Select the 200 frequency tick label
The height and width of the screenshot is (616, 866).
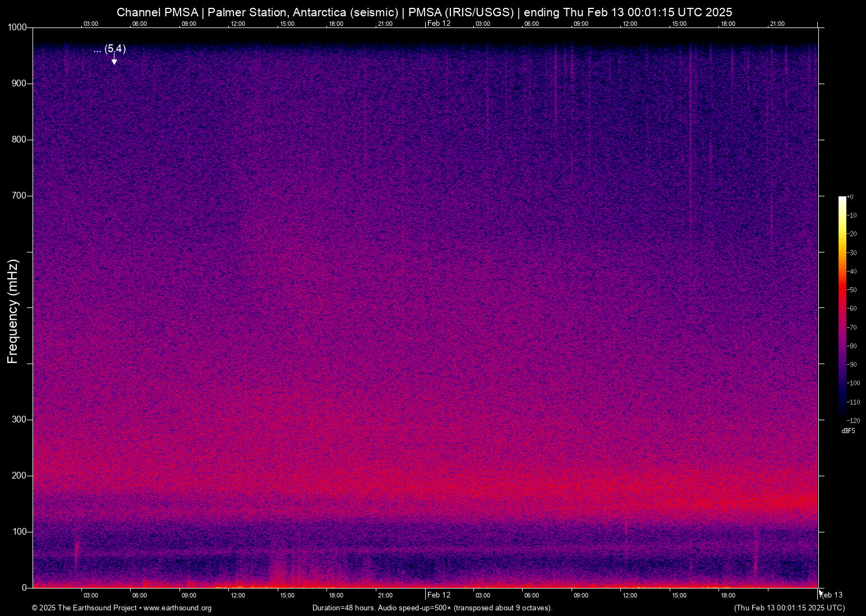tap(19, 476)
